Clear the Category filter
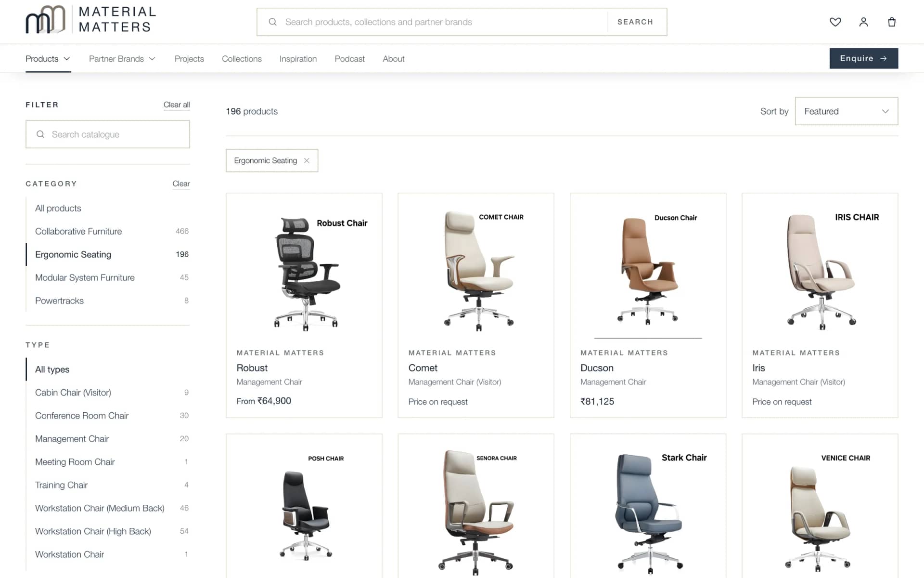The height and width of the screenshot is (578, 924). (x=181, y=184)
